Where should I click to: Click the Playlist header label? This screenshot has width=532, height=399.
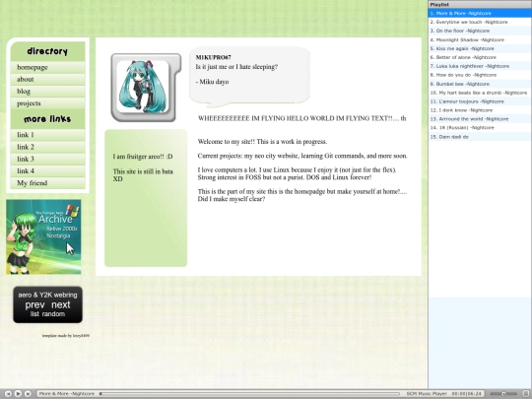(x=439, y=4)
